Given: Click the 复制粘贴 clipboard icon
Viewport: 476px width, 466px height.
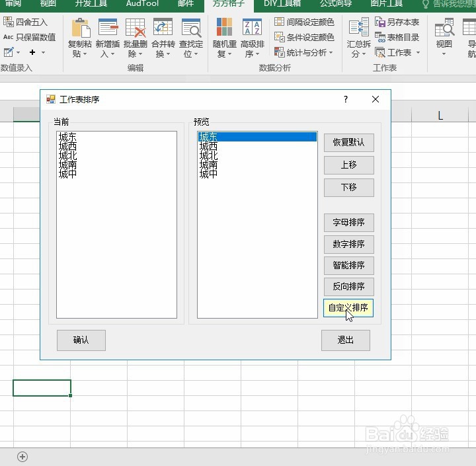Looking at the screenshot, I should click(x=81, y=28).
